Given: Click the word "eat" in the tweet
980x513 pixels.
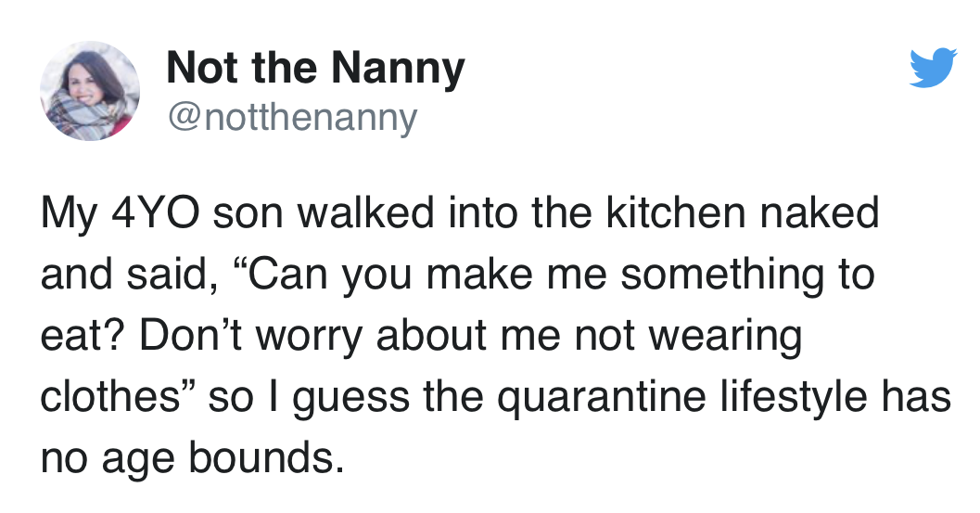Looking at the screenshot, I should tap(76, 336).
